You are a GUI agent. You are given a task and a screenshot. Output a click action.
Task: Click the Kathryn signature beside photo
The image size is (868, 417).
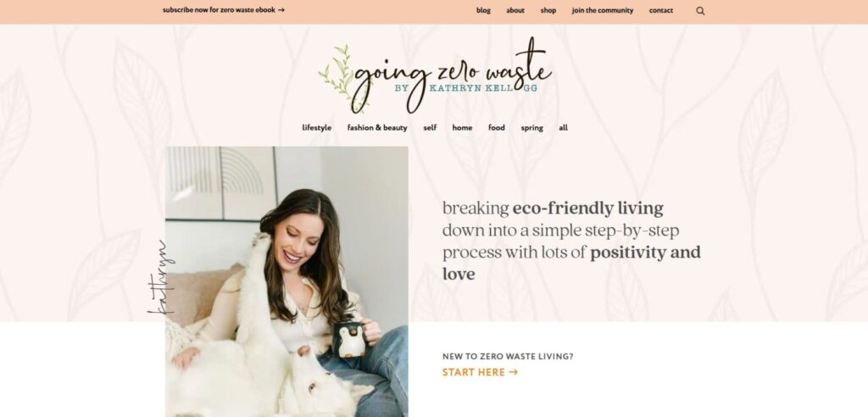[160, 277]
